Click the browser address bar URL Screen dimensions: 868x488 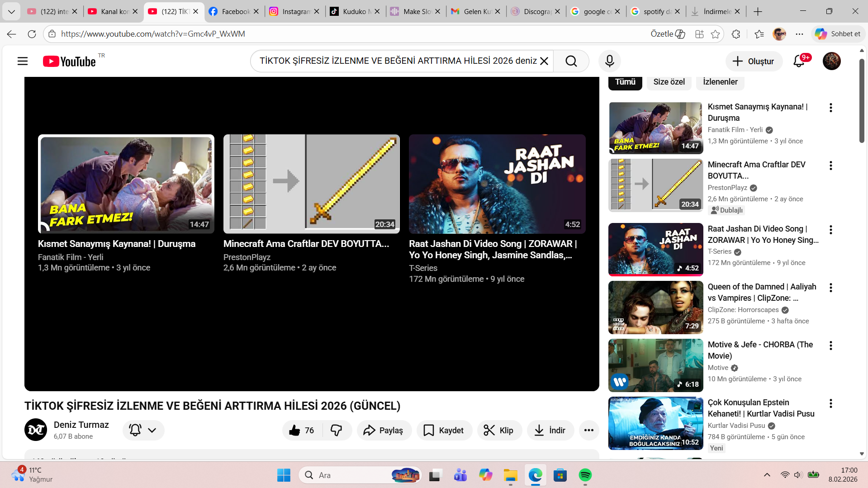(x=153, y=34)
